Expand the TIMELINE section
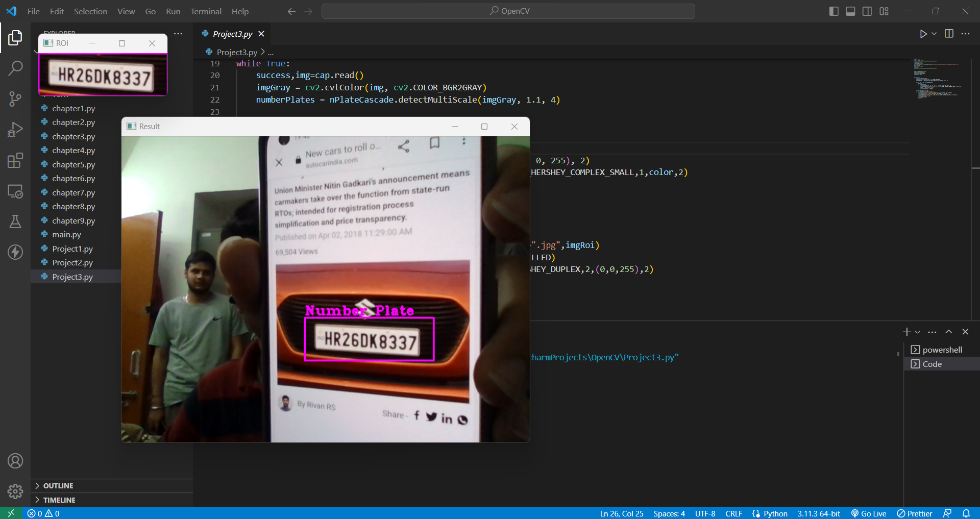 point(112,500)
